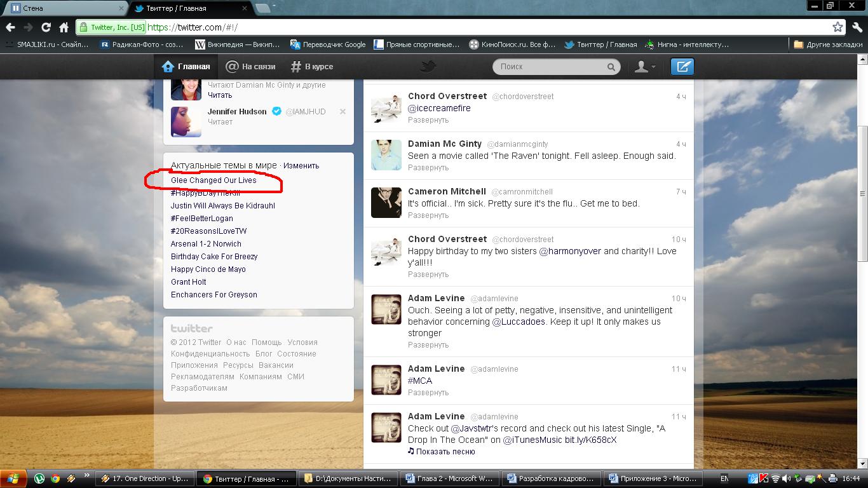The width and height of the screenshot is (868, 488).
Task: Open the Twitter, Inc. security lock badge
Action: click(x=111, y=27)
